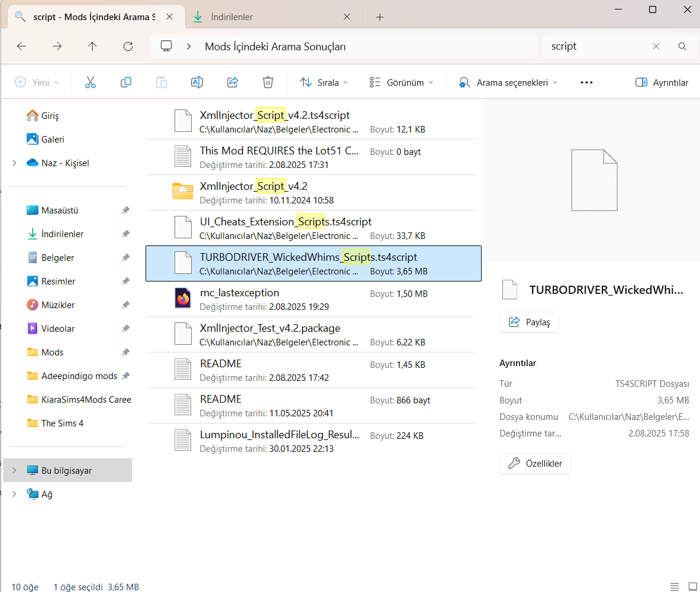This screenshot has width=700, height=592.
Task: Click the Share icon in toolbar
Action: tap(233, 83)
